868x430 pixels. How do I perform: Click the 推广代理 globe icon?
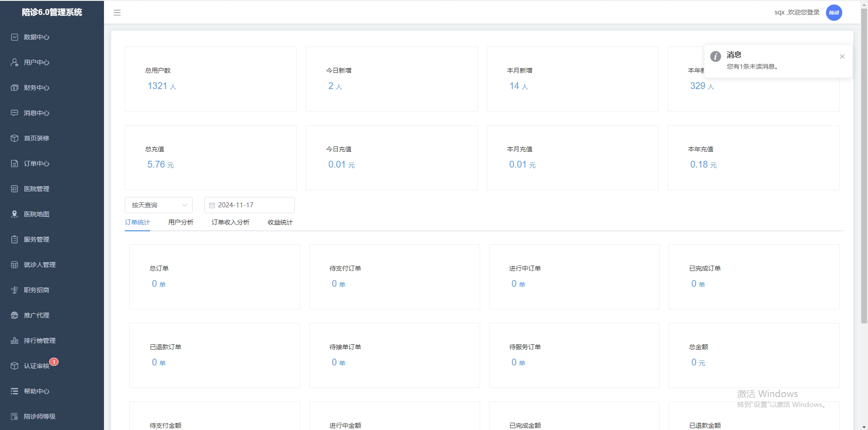point(14,315)
